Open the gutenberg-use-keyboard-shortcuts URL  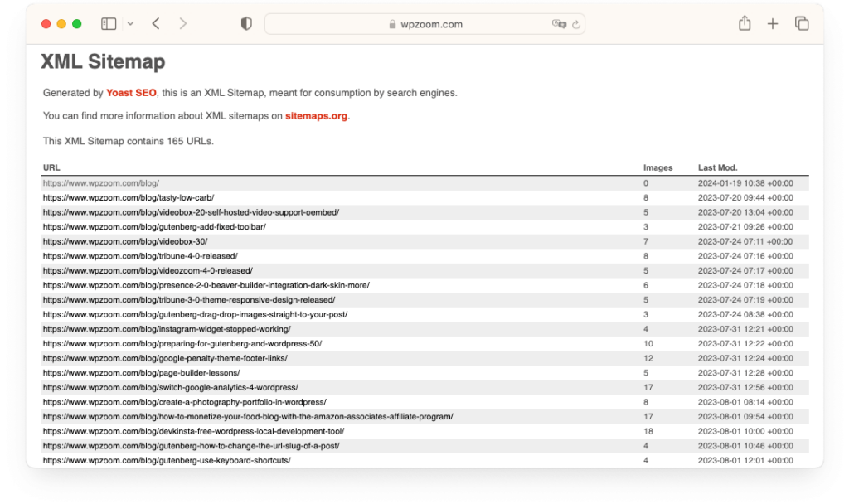click(167, 461)
